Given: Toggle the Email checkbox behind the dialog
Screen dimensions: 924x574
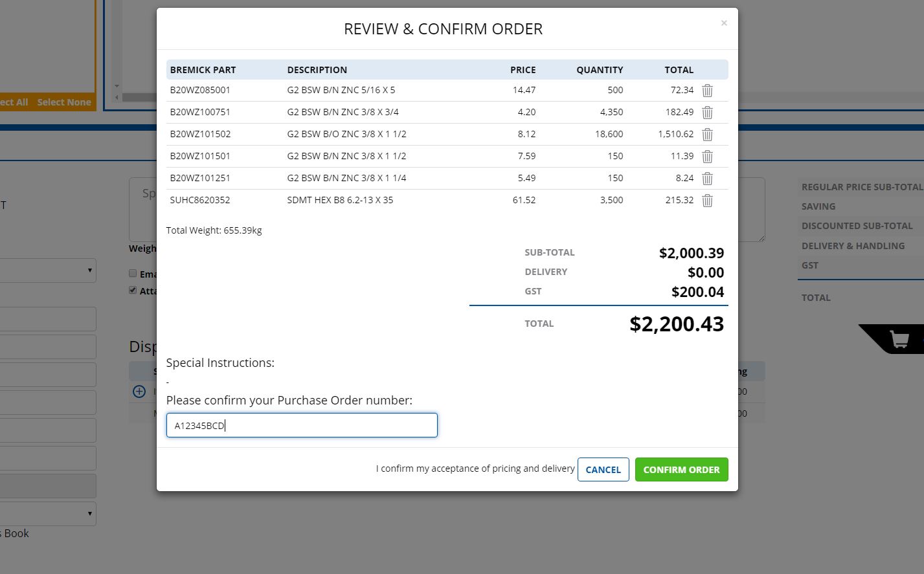Looking at the screenshot, I should (133, 274).
